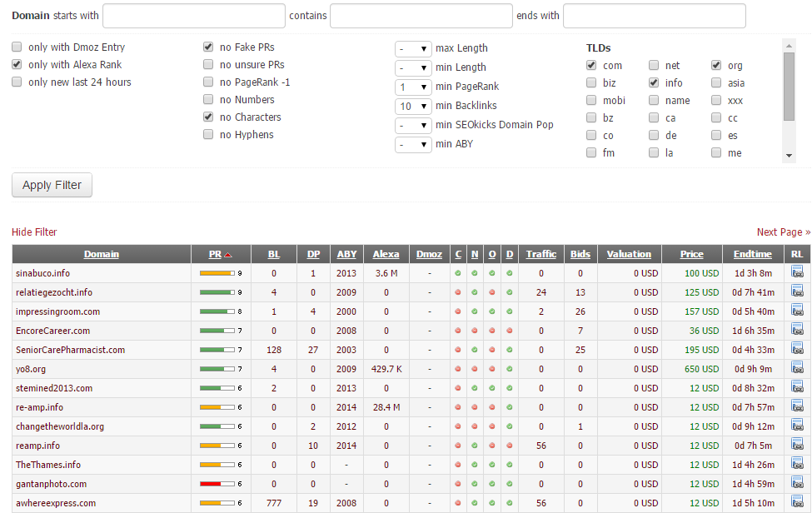Viewport: 812px width, 513px height.
Task: Open the sinabuco.info domain link
Action: pos(42,273)
